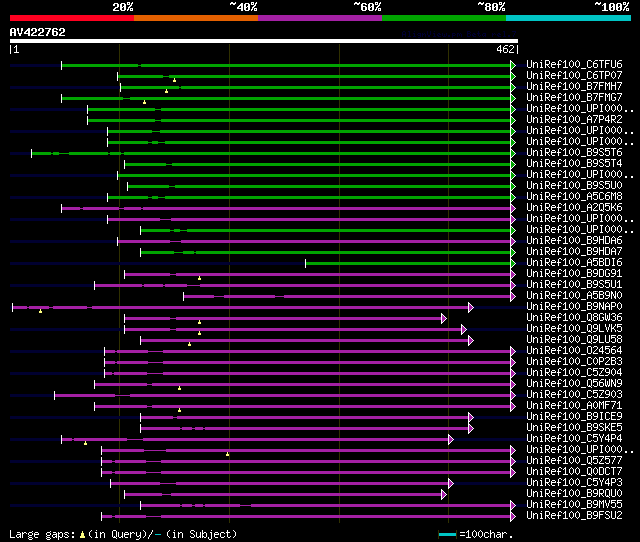Open hit UniRef100_B7FMH7
The height and width of the screenshot is (542, 640).
(x=574, y=87)
